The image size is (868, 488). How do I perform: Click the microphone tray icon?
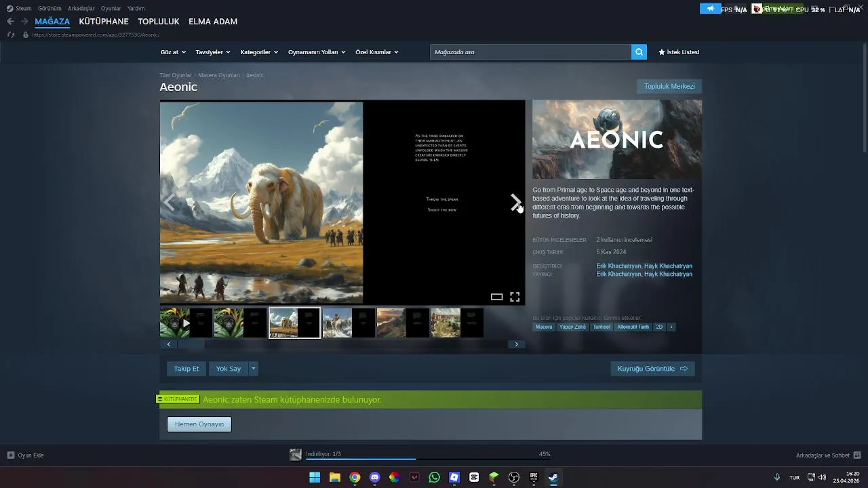tap(777, 477)
